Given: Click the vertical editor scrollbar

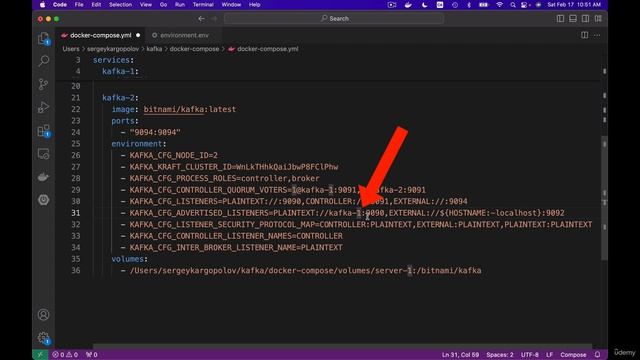Looking at the screenshot, I should tap(604, 198).
